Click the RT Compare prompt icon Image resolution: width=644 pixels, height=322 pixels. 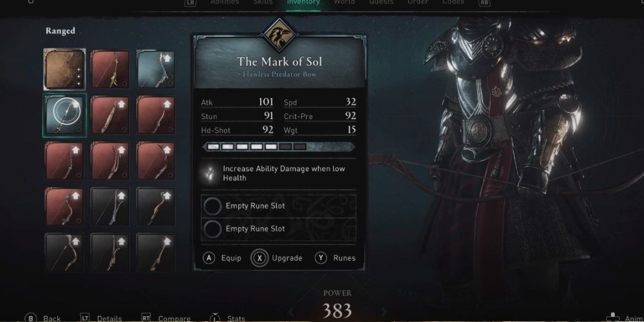[146, 318]
